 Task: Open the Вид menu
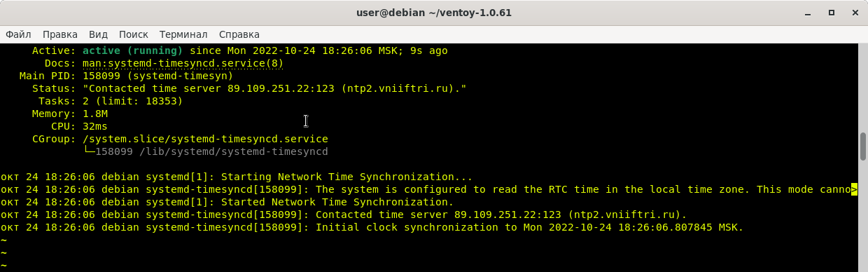(x=99, y=34)
